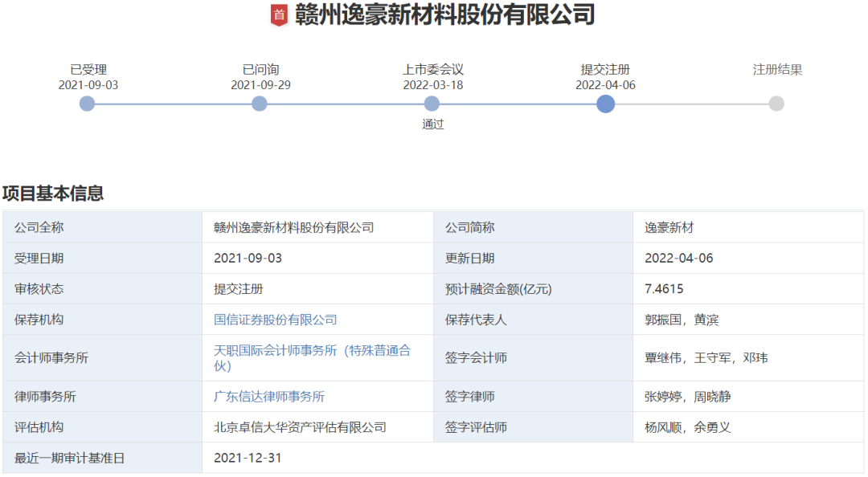Viewport: 868px width, 477px height.
Task: Click the 赣州逸豪新材料股份有限公司 page title
Action: [445, 15]
